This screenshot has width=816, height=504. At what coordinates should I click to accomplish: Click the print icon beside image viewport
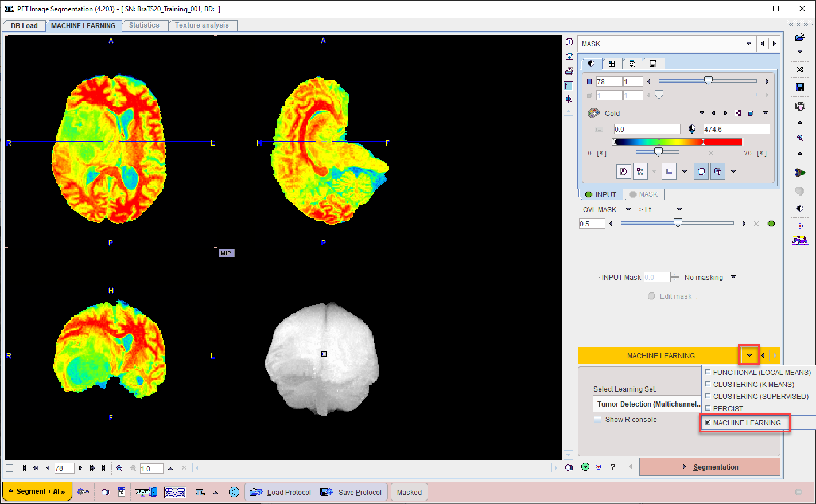[569, 71]
